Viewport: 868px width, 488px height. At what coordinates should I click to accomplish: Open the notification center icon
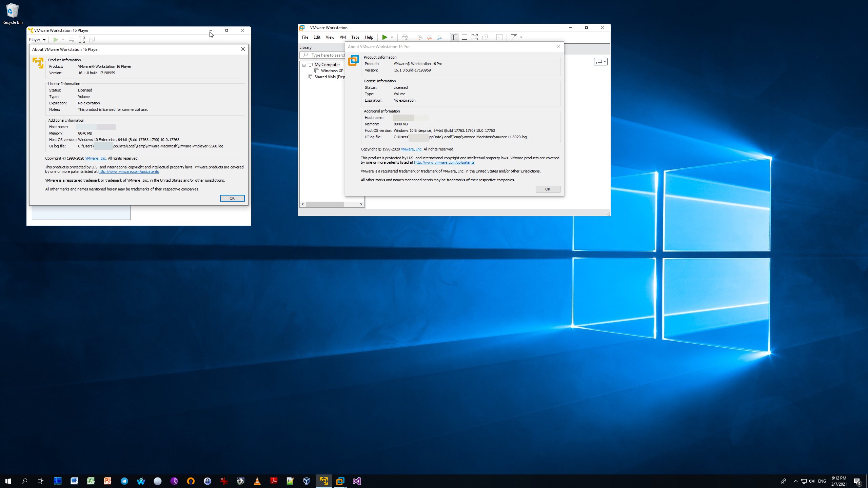pyautogui.click(x=857, y=481)
